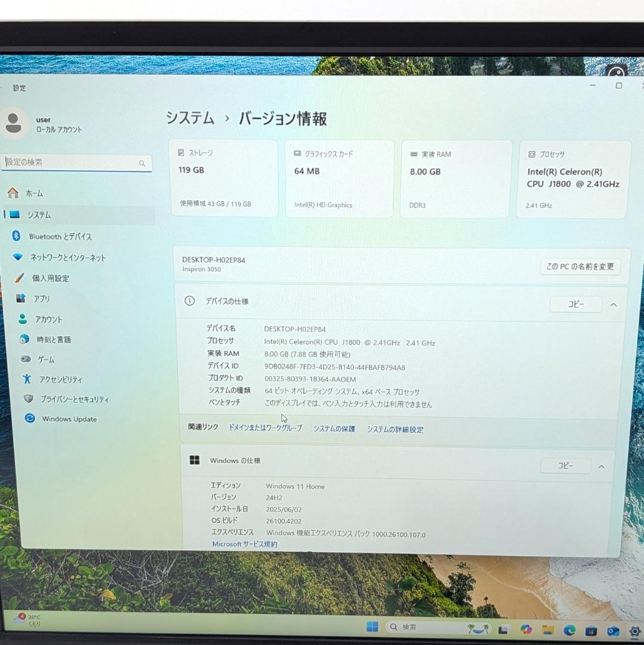Click the デバイスの仕様 info icon
The image size is (644, 645).
tap(189, 300)
